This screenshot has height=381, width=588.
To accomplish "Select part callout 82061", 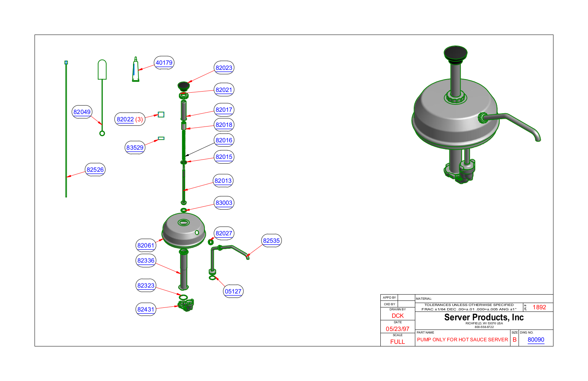I will [146, 245].
